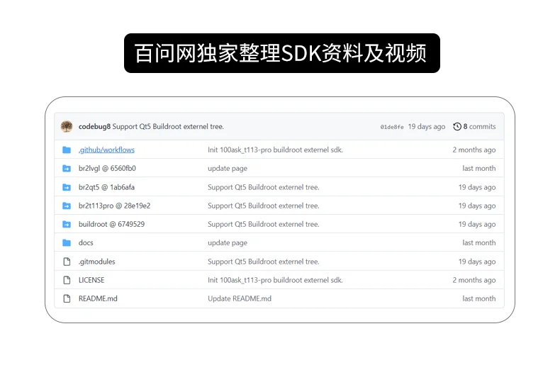Screen dimensions: 560x392
Task: Click the br2qt5 submodule folder icon
Action: point(67,187)
